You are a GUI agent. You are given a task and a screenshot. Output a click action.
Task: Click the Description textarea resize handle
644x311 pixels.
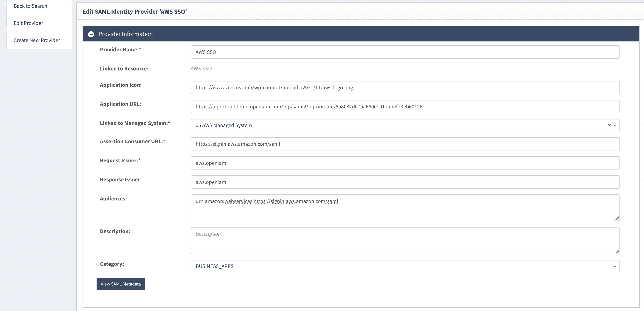pos(617,251)
